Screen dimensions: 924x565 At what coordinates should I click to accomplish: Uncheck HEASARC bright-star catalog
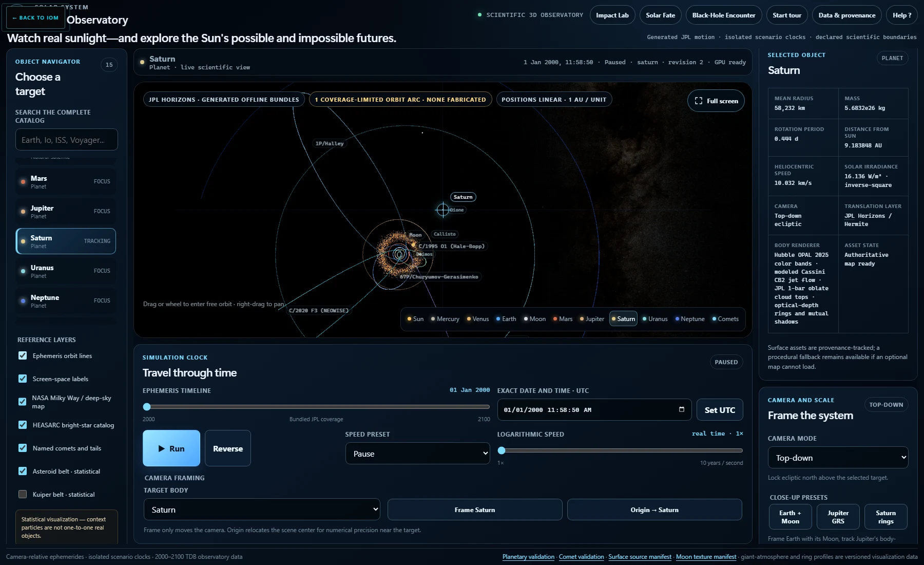(x=23, y=425)
